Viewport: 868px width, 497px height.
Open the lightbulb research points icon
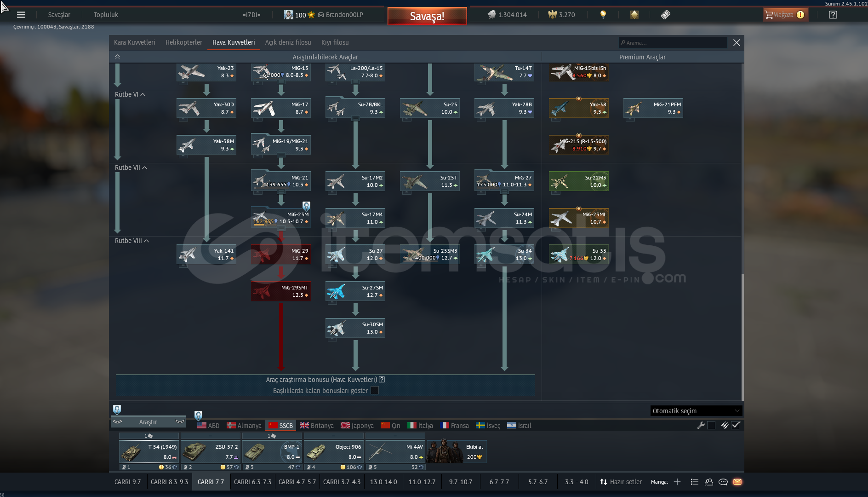603,15
